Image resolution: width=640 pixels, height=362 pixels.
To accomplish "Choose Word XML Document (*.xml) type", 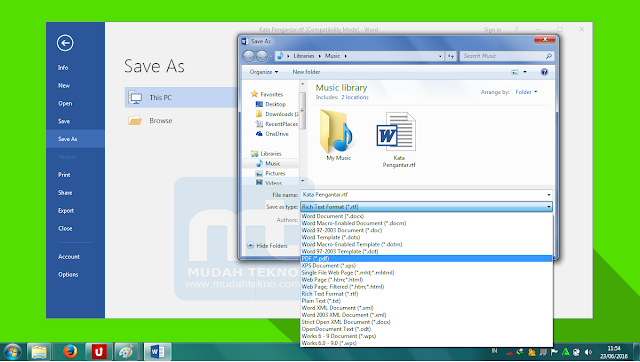I will pos(426,308).
